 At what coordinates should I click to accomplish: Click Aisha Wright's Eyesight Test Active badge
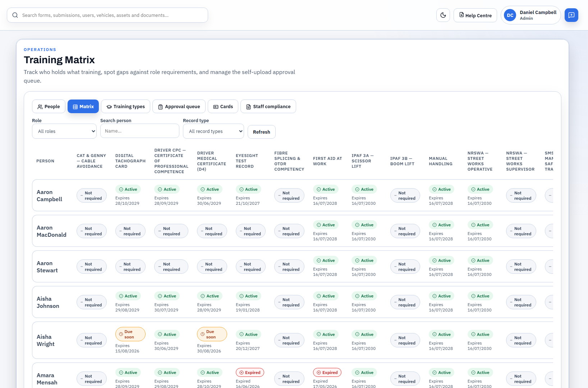248,334
